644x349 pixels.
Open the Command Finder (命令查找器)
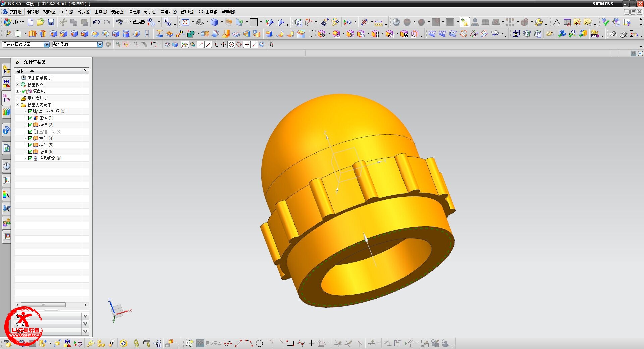(130, 22)
